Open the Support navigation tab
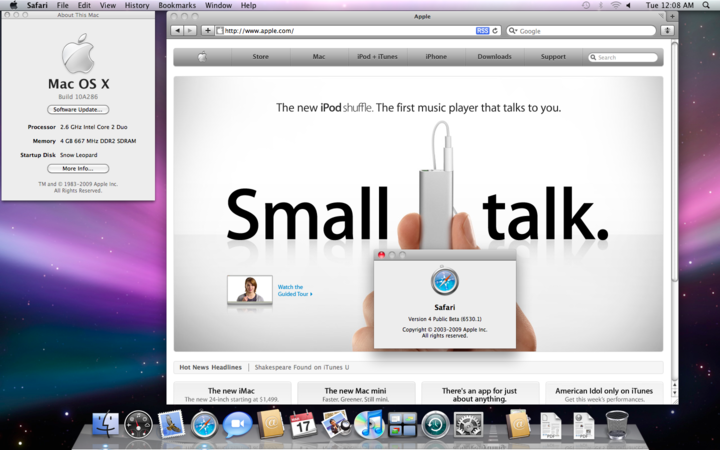 click(553, 57)
